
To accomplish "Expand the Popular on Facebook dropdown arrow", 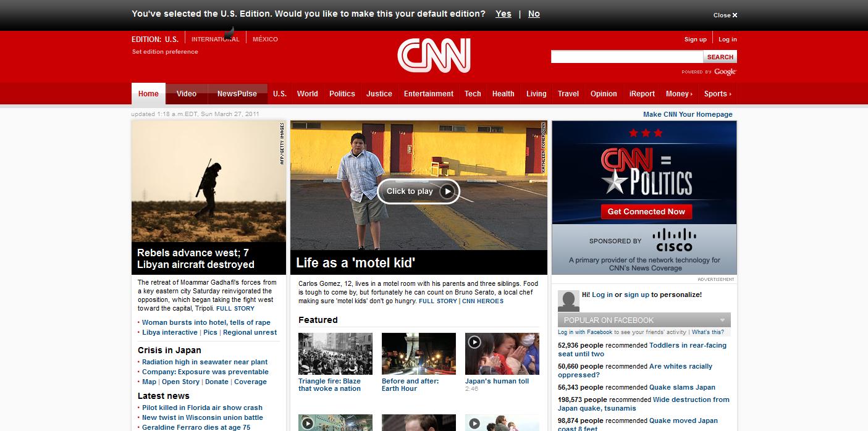I will (722, 320).
